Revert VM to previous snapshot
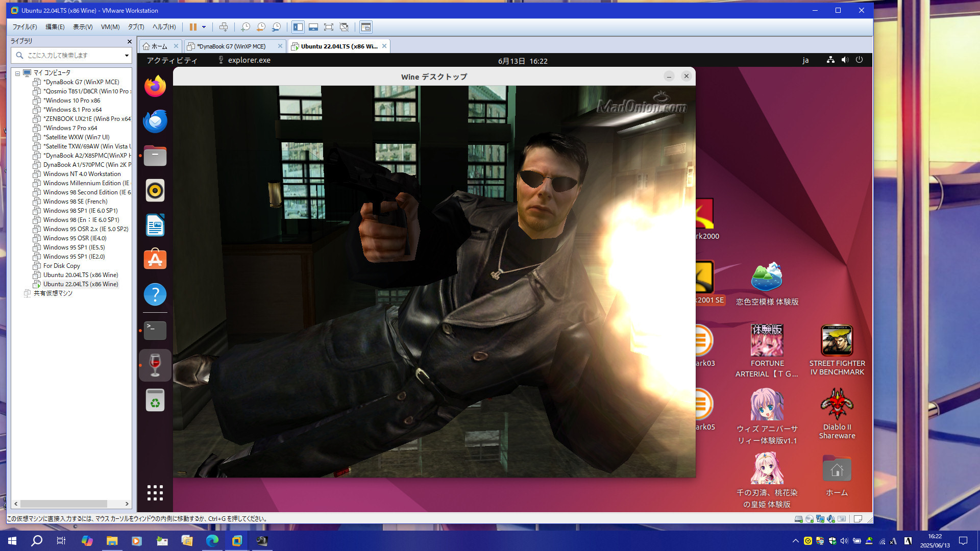980x551 pixels. point(261,27)
